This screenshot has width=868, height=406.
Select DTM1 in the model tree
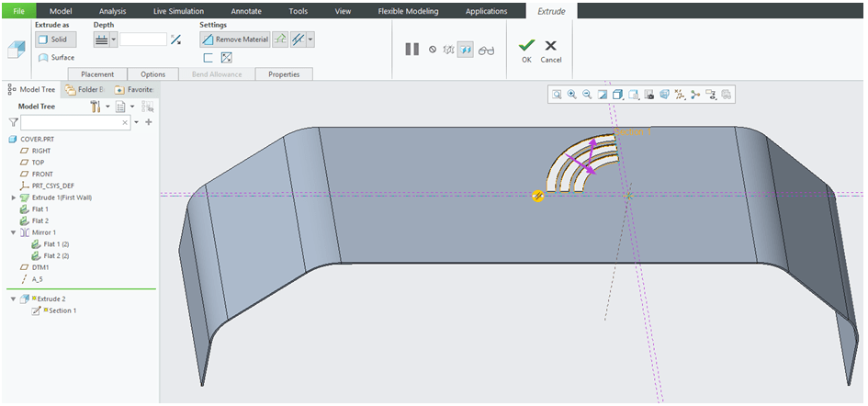coord(41,267)
